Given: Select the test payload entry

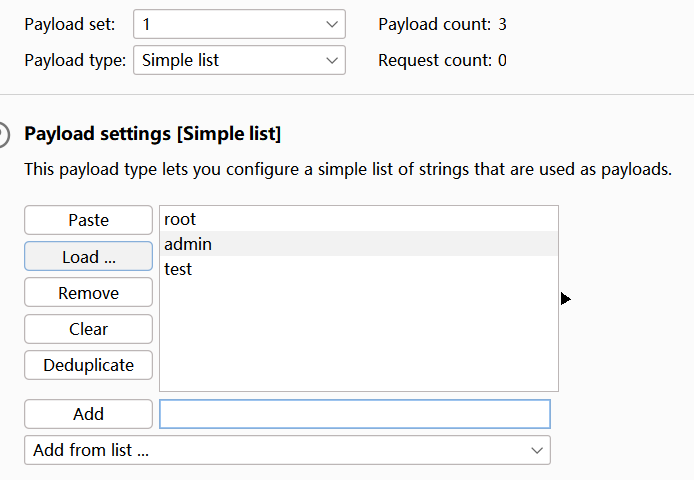Looking at the screenshot, I should [x=359, y=269].
